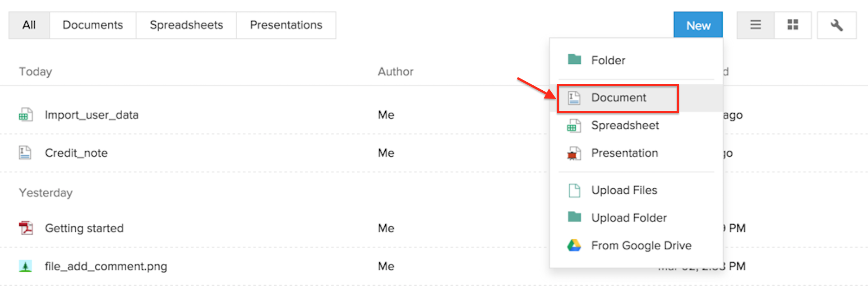Switch to the Documents tab
The height and width of the screenshot is (288, 868).
pyautogui.click(x=92, y=25)
